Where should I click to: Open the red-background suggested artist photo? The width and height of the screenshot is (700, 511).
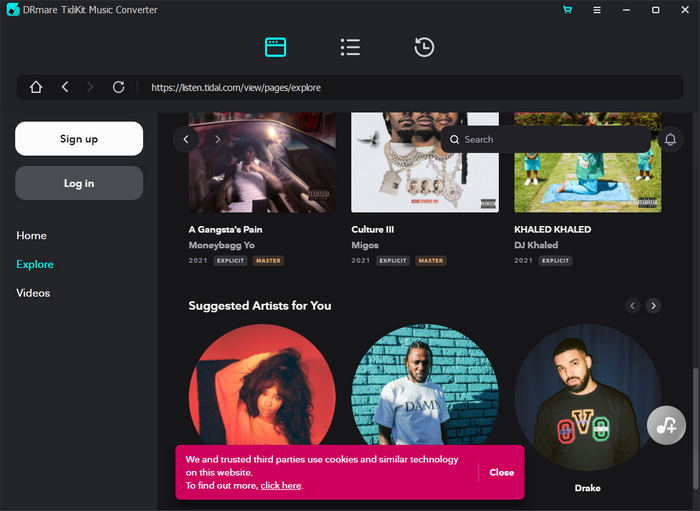pos(262,384)
